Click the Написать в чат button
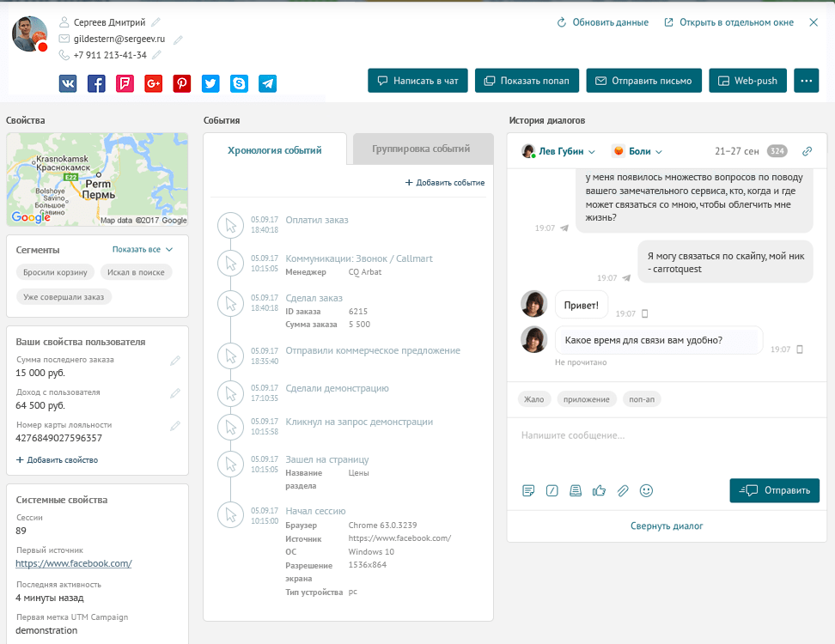This screenshot has width=835, height=644. click(417, 81)
